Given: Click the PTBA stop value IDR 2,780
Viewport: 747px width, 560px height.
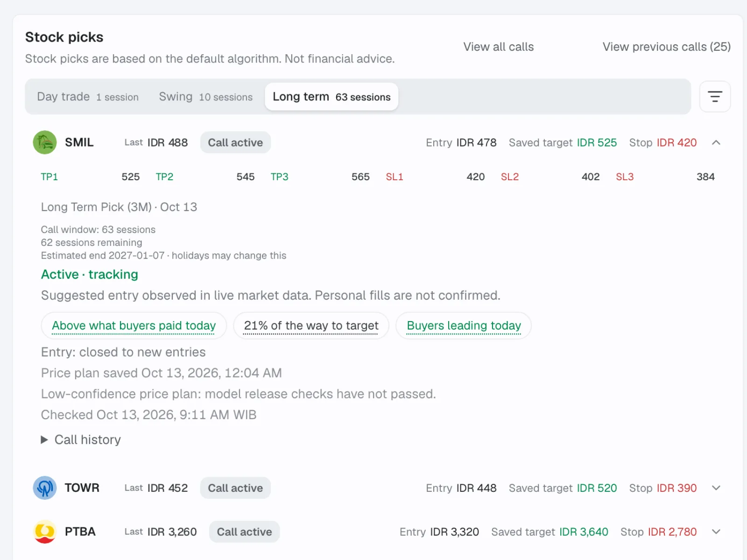Looking at the screenshot, I should pyautogui.click(x=672, y=532).
